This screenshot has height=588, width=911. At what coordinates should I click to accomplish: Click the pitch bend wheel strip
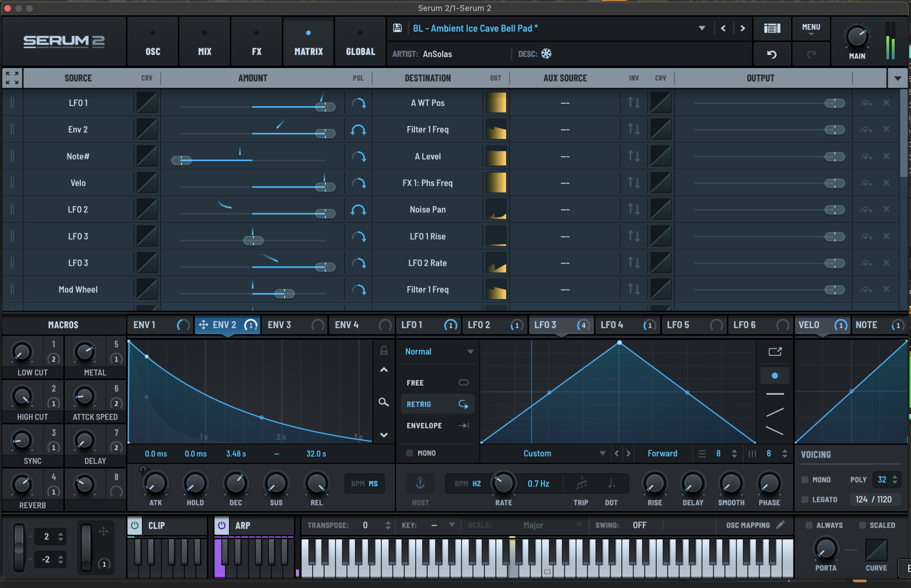tap(18, 548)
